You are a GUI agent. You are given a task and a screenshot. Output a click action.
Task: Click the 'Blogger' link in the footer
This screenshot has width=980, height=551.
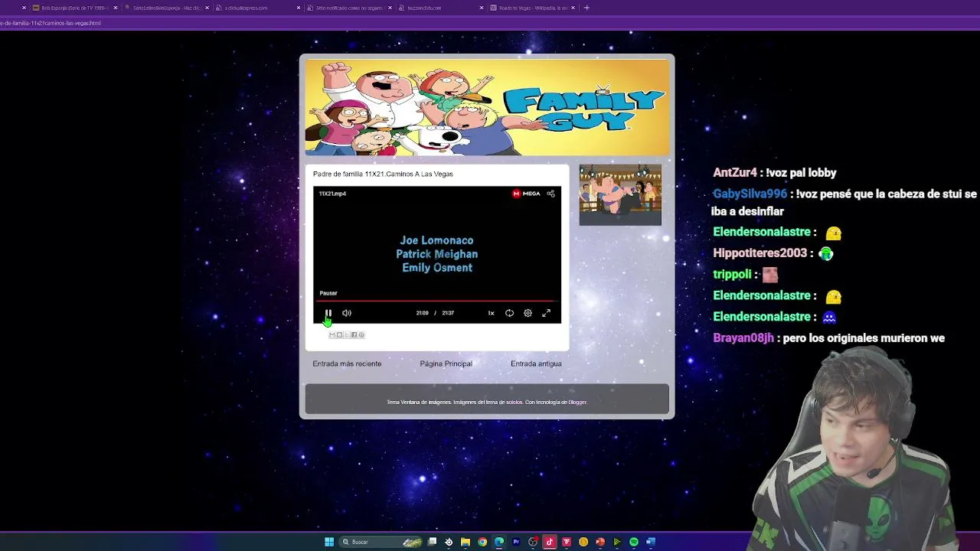point(577,403)
